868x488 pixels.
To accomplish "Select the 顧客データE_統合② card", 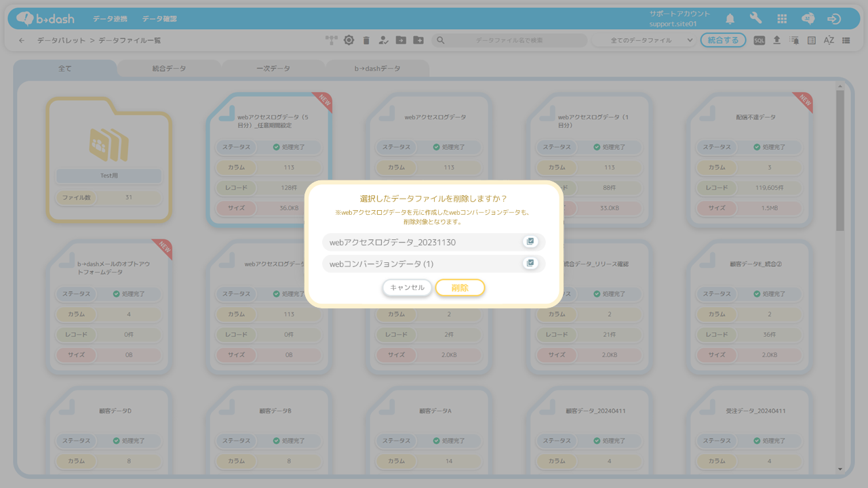I will coord(749,307).
